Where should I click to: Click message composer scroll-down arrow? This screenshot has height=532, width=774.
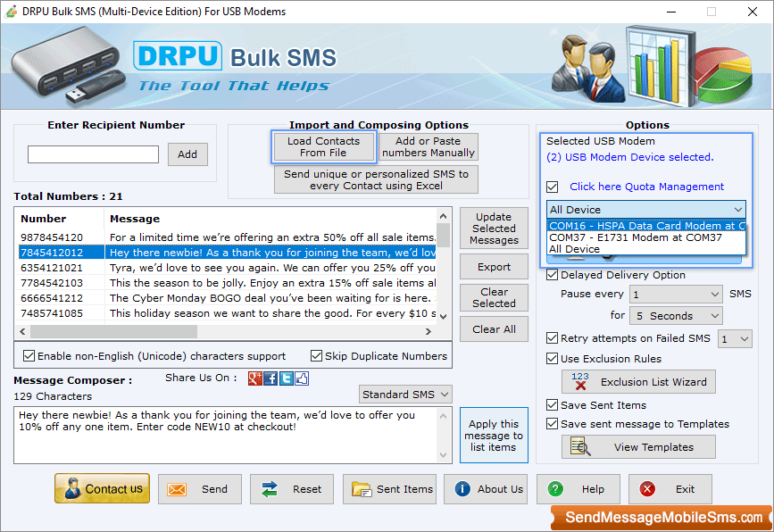pos(444,455)
